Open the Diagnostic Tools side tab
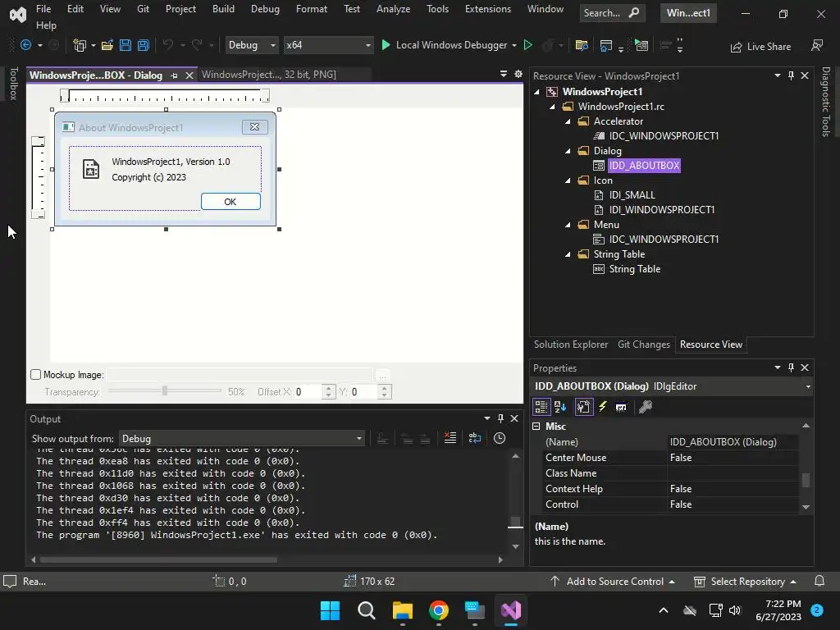840x630 pixels. tap(826, 102)
